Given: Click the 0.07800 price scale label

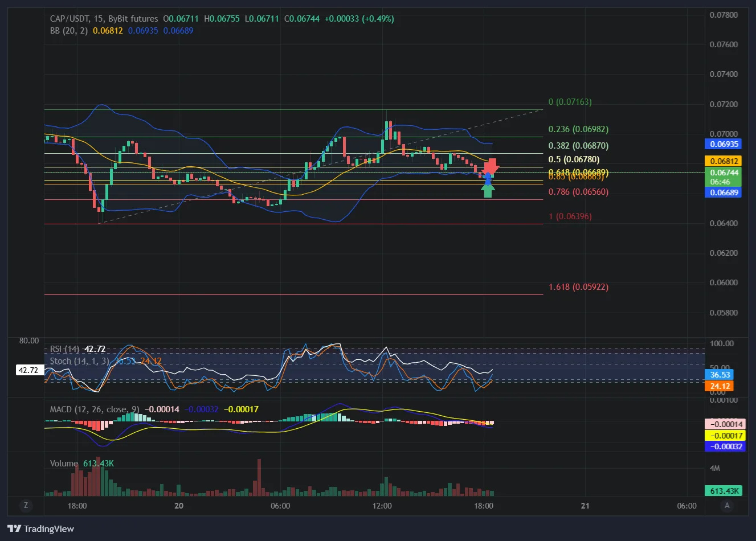Looking at the screenshot, I should (724, 15).
